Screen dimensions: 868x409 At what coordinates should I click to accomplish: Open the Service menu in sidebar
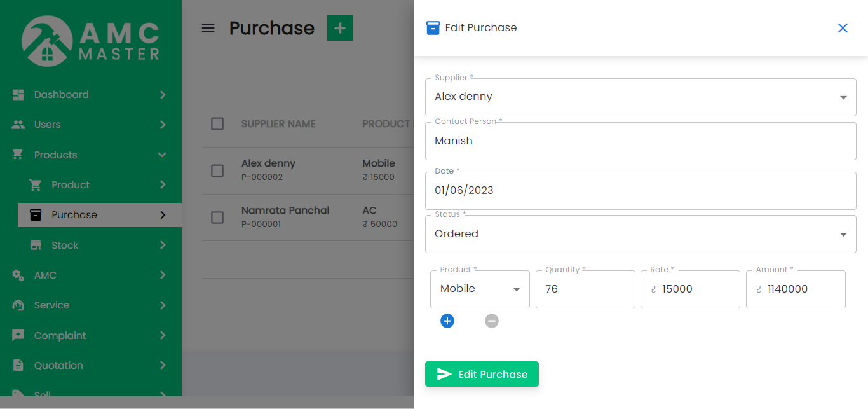52,305
